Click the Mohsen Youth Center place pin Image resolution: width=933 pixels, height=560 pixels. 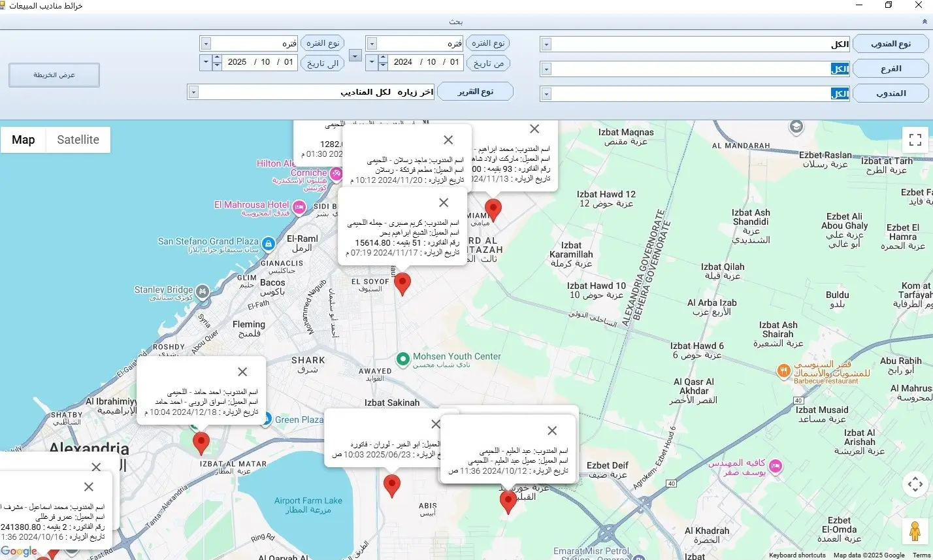403,359
